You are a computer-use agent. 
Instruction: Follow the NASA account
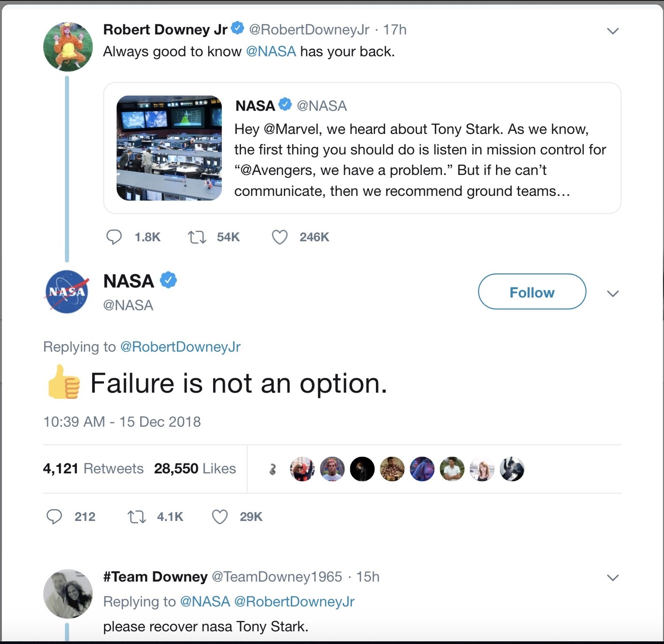(532, 292)
